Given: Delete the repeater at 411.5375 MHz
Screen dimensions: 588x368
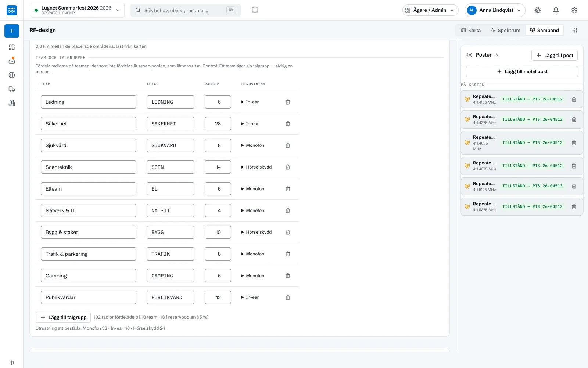Looking at the screenshot, I should [574, 207].
